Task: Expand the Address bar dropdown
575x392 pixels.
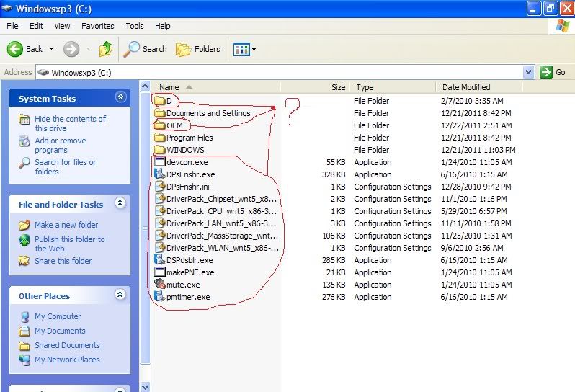Action: 528,72
